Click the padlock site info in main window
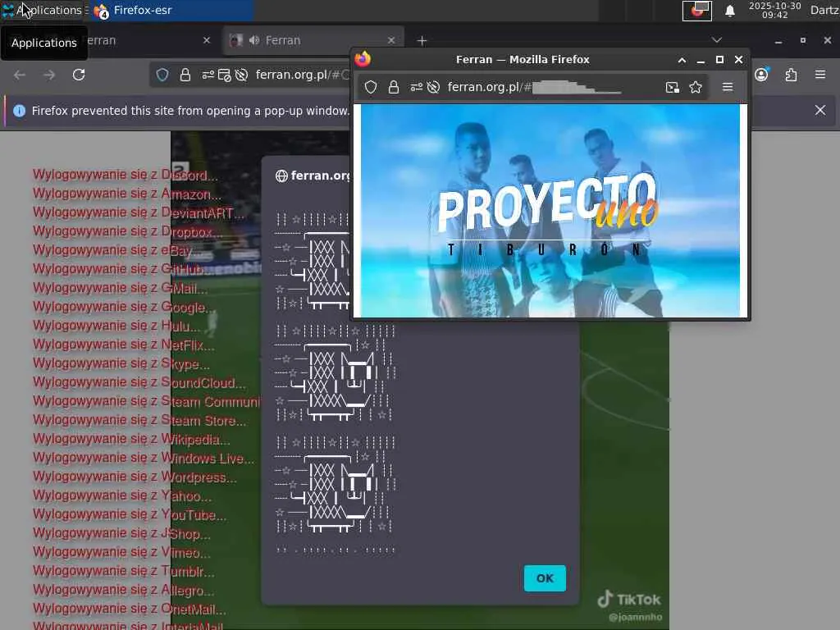This screenshot has width=840, height=630. click(x=185, y=75)
